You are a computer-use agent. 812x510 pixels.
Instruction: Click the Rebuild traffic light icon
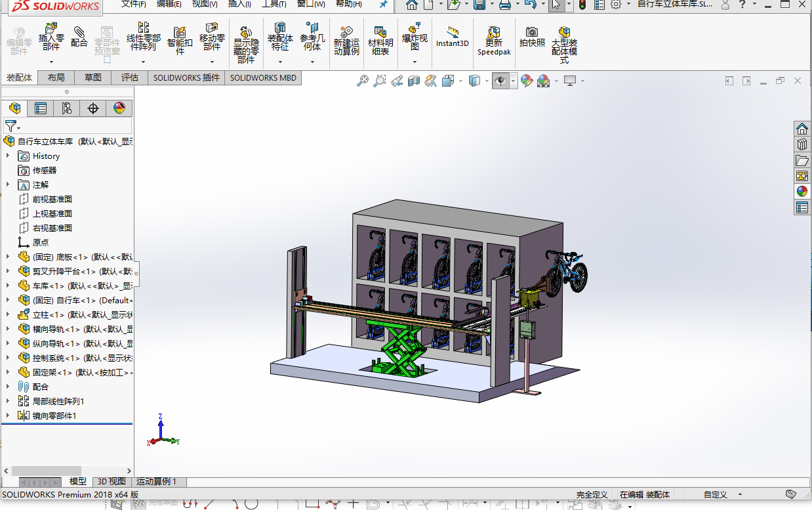pos(582,5)
